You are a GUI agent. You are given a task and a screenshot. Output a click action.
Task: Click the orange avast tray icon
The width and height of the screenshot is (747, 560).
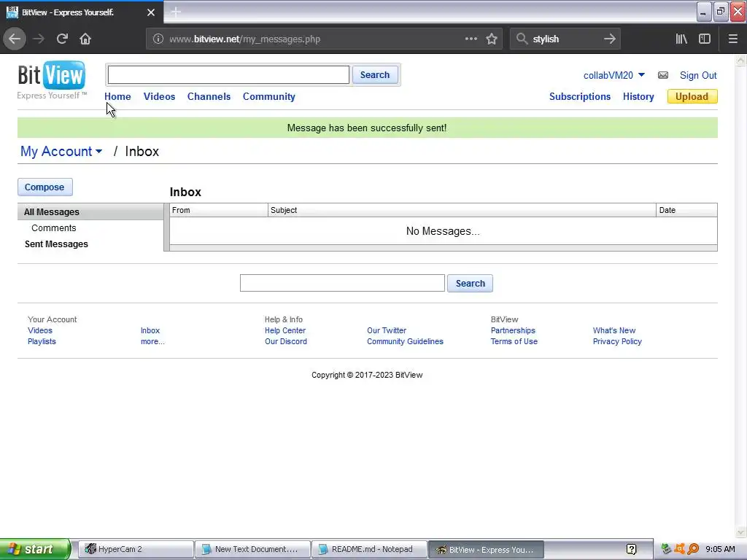click(680, 549)
